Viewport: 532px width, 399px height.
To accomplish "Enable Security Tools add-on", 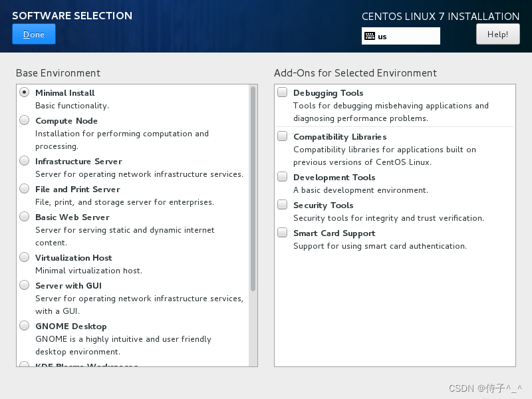I will (x=283, y=205).
